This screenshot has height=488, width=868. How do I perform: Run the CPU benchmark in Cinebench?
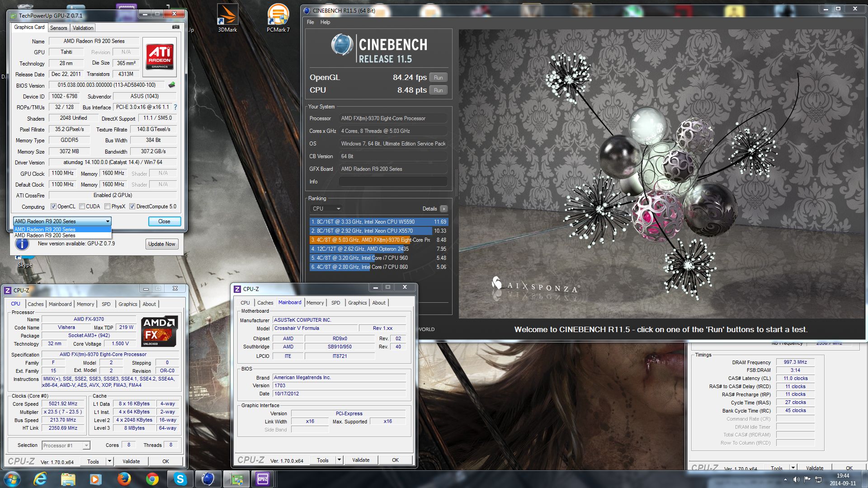pyautogui.click(x=438, y=90)
